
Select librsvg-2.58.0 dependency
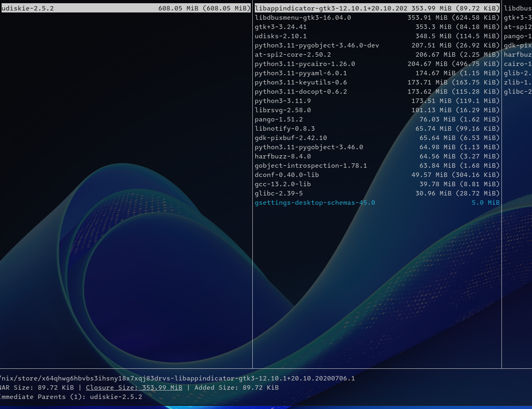tap(282, 110)
